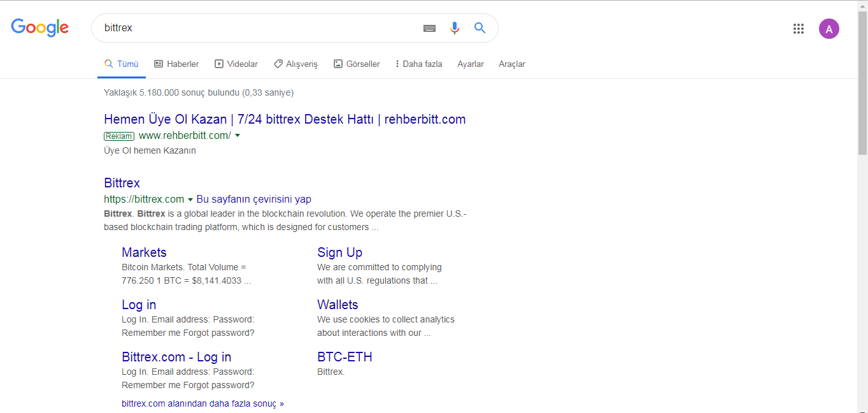The image size is (868, 413).
Task: Click the Üye Ol hemen Kazanın description
Action: (x=150, y=151)
